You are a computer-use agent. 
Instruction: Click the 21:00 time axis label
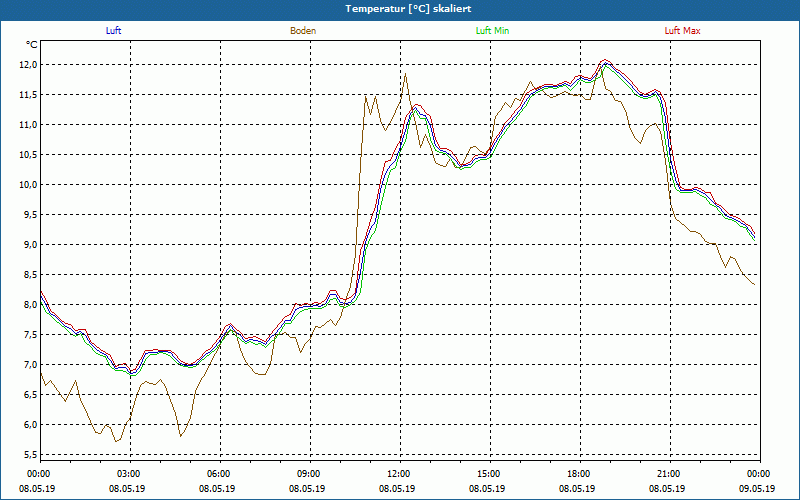pos(667,474)
